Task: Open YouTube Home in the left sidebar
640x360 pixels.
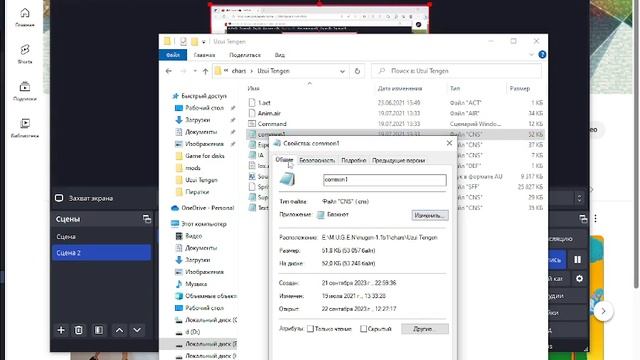Action: [x=24, y=17]
